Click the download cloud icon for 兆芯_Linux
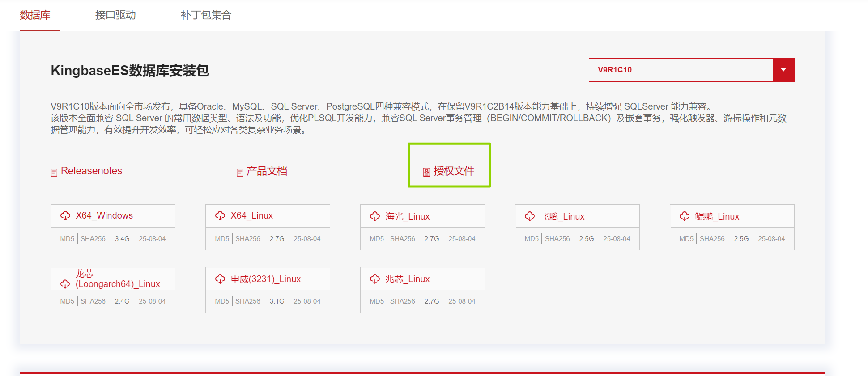 [375, 279]
